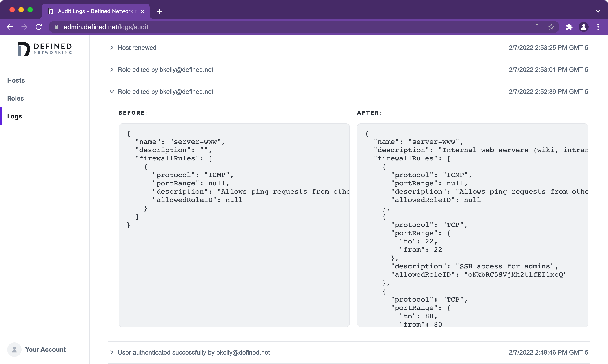
Task: Reload the audit logs page
Action: point(39,27)
